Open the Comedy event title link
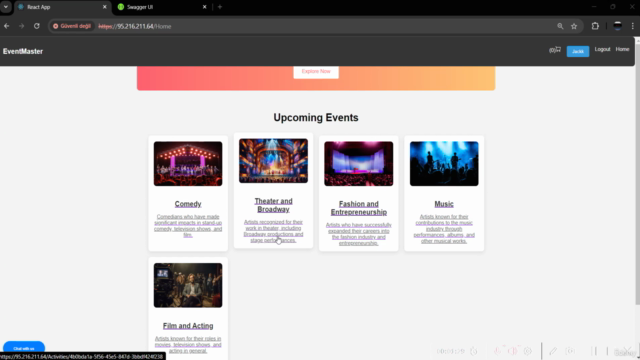640x360 pixels. click(188, 204)
